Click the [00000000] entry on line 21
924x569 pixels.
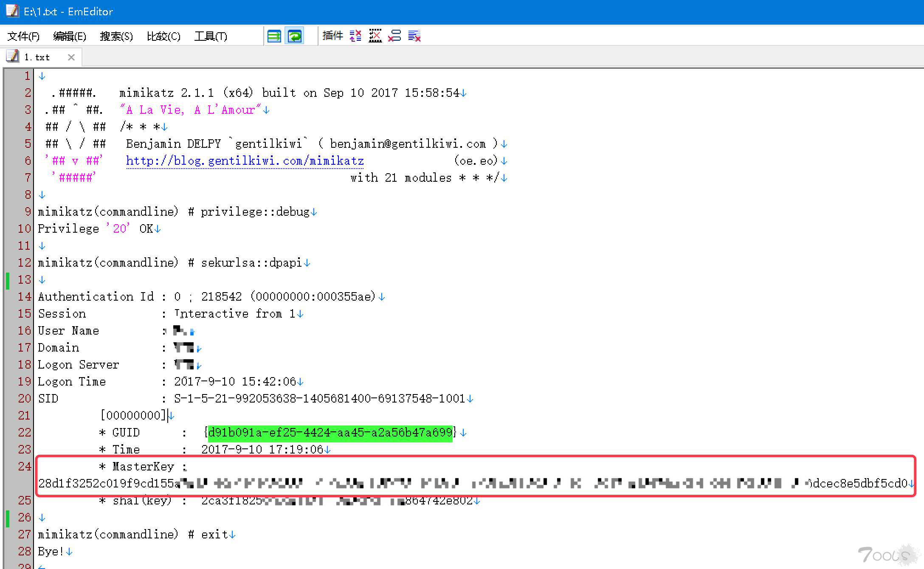[x=133, y=415]
